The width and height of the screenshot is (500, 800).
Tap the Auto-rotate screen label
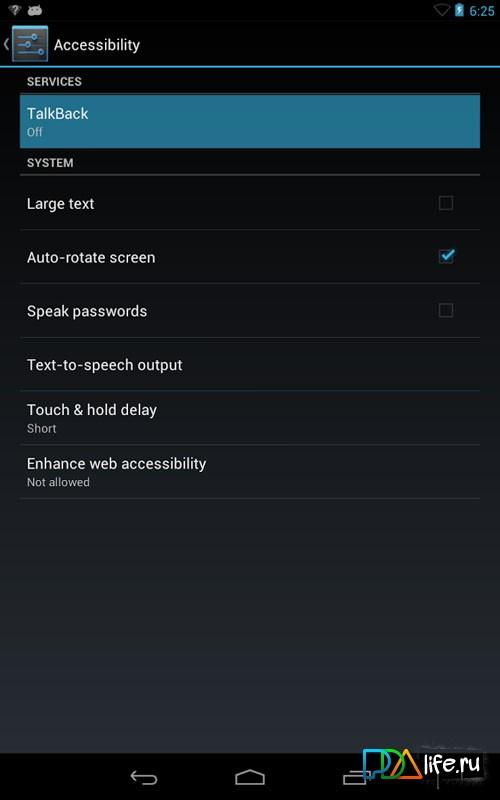point(91,257)
